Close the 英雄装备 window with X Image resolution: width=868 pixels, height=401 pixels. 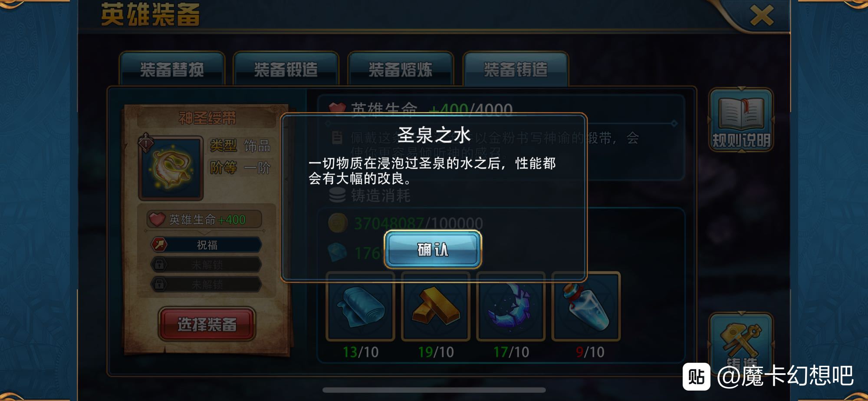click(762, 15)
